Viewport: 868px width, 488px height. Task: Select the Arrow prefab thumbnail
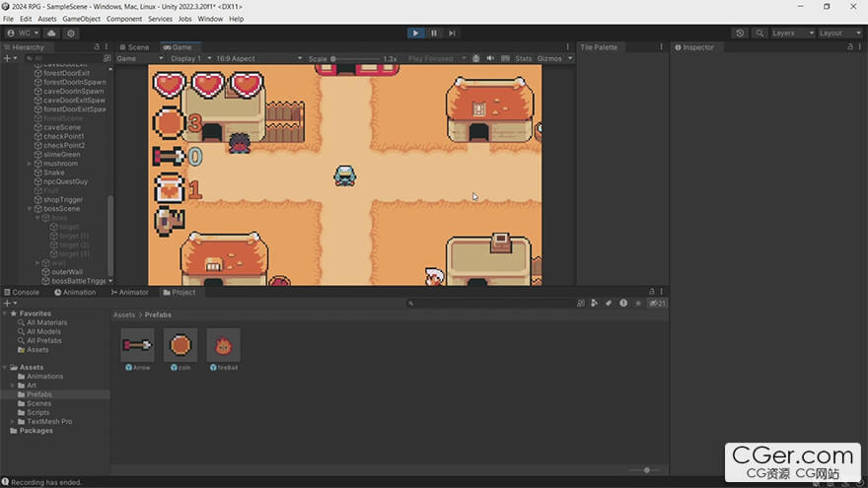[137, 345]
